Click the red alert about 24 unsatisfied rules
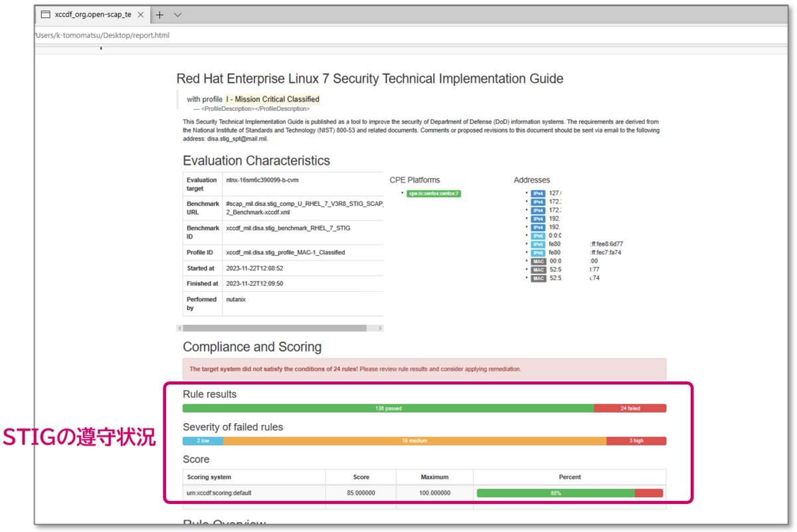Screen dimensions: 797x532 [424, 369]
